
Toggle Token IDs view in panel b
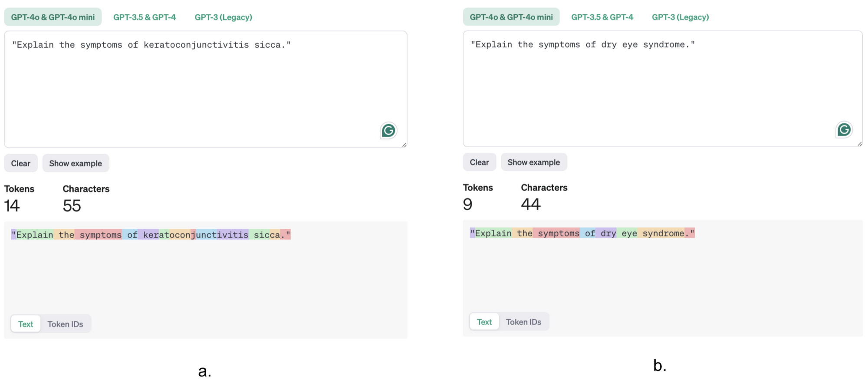click(x=523, y=322)
